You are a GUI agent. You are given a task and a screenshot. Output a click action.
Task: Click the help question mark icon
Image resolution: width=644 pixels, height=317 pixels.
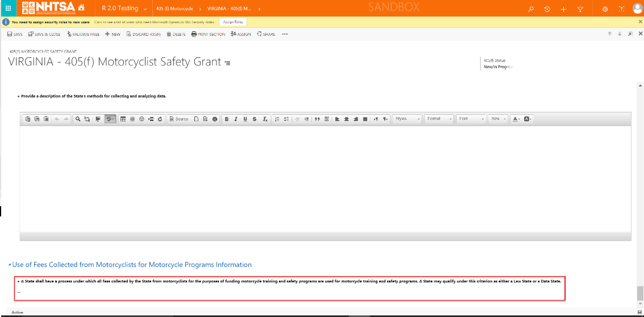click(x=621, y=9)
